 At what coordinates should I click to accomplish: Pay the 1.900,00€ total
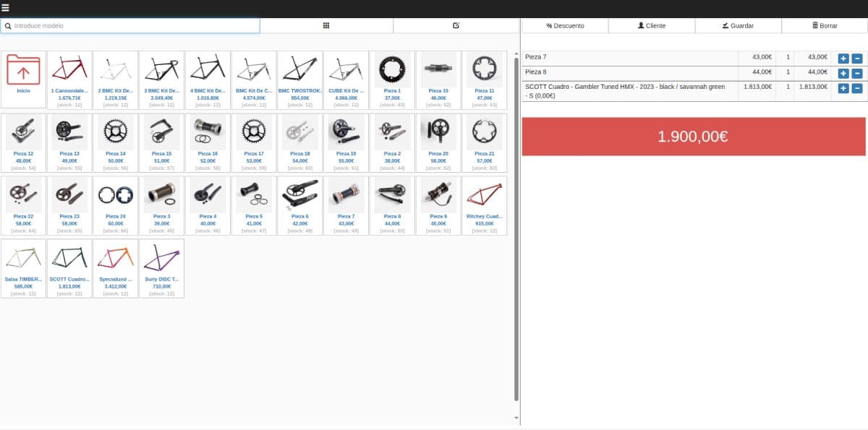pyautogui.click(x=693, y=137)
